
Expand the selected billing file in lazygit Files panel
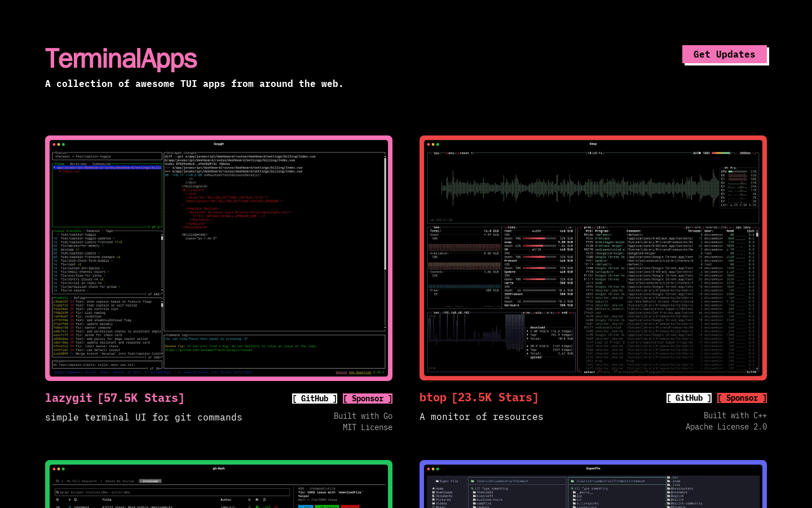coord(107,168)
